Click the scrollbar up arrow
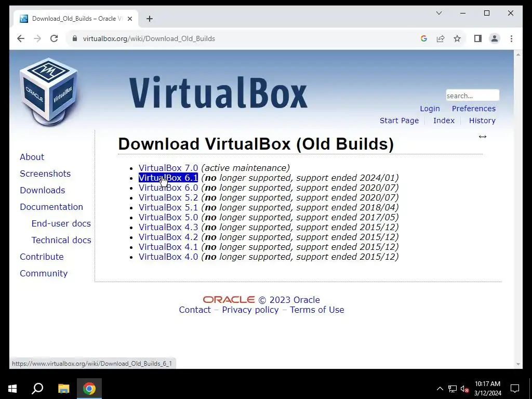Image resolution: width=532 pixels, height=399 pixels. click(518, 54)
